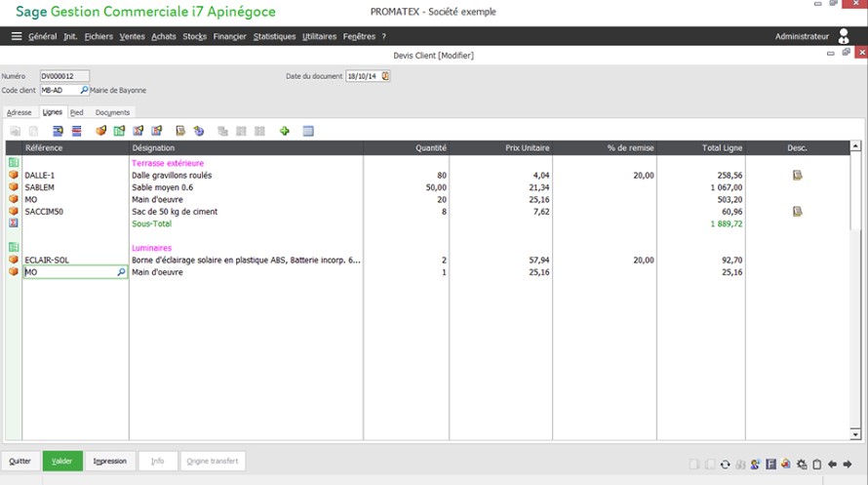This screenshot has height=485, width=868.
Task: Click the orange article box toolbar icon
Action: (x=100, y=131)
